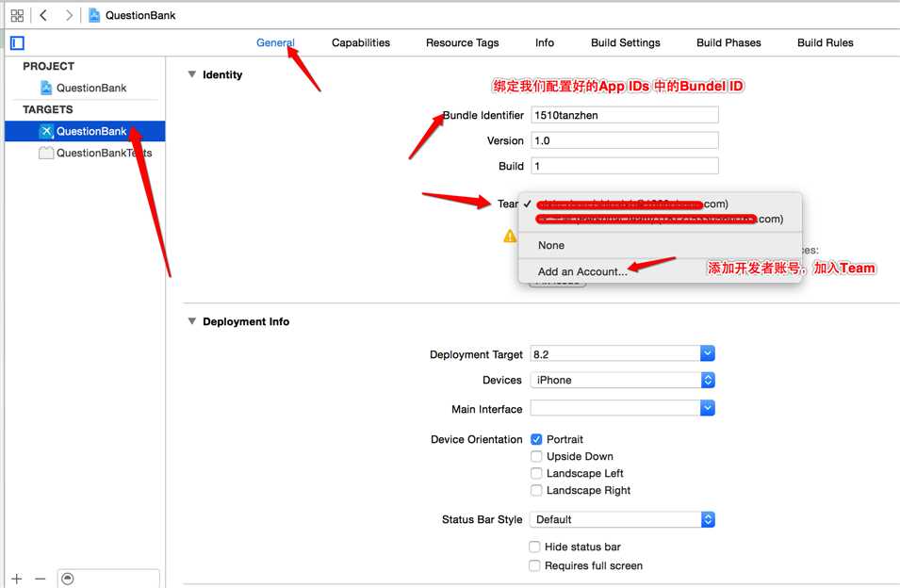Enable Landscape Left orientation

(x=536, y=473)
